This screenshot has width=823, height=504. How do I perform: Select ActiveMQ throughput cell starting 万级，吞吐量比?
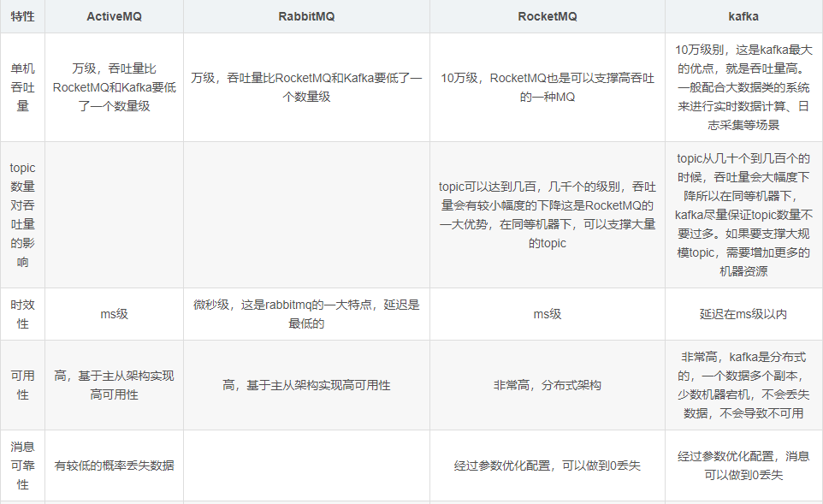point(114,87)
